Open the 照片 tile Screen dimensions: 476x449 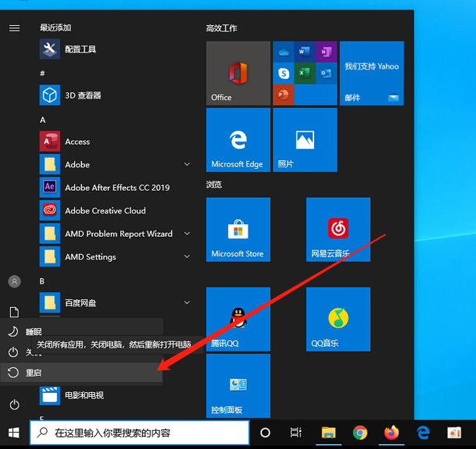[304, 140]
